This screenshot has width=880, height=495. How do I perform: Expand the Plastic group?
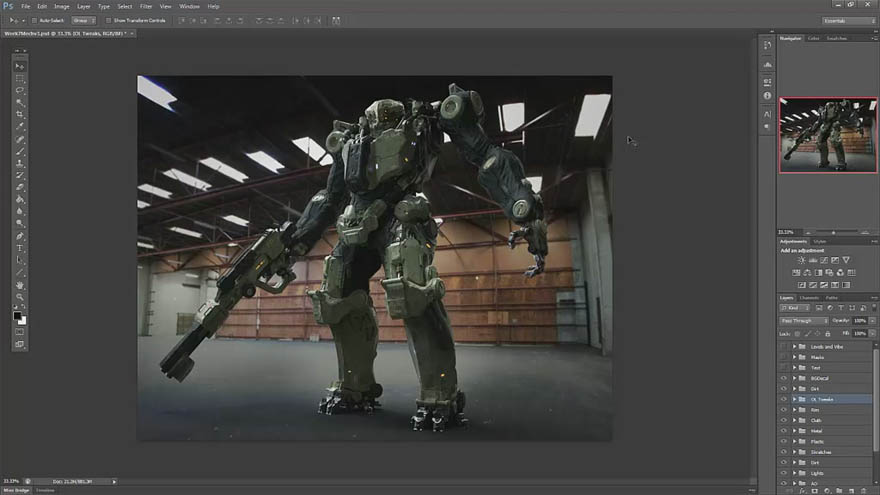coord(794,442)
